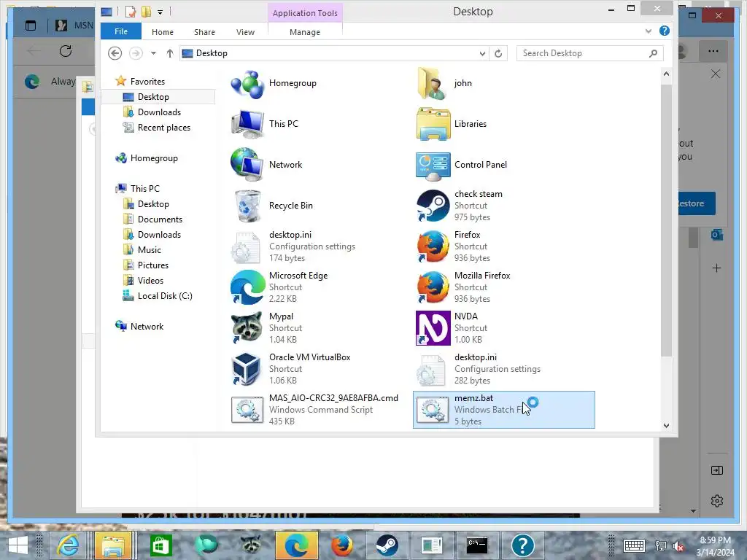Click the Up one level arrow
The height and width of the screenshot is (560, 747).
[x=169, y=53]
